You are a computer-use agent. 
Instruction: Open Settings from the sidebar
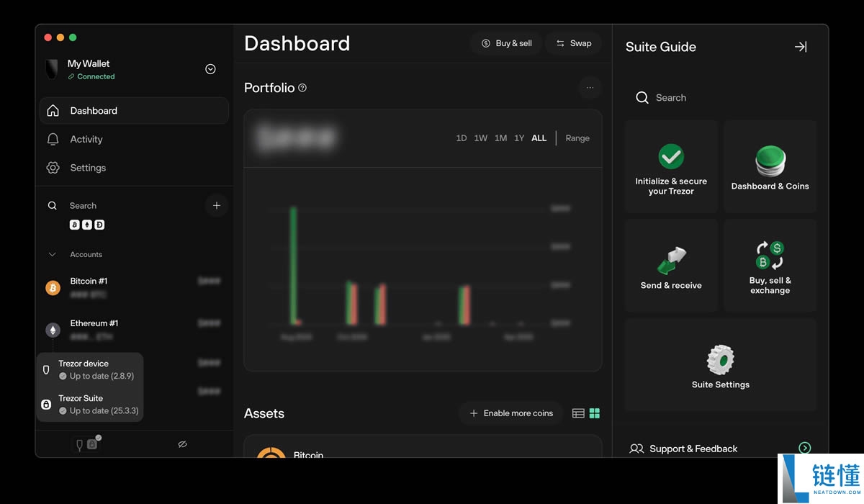(x=88, y=168)
